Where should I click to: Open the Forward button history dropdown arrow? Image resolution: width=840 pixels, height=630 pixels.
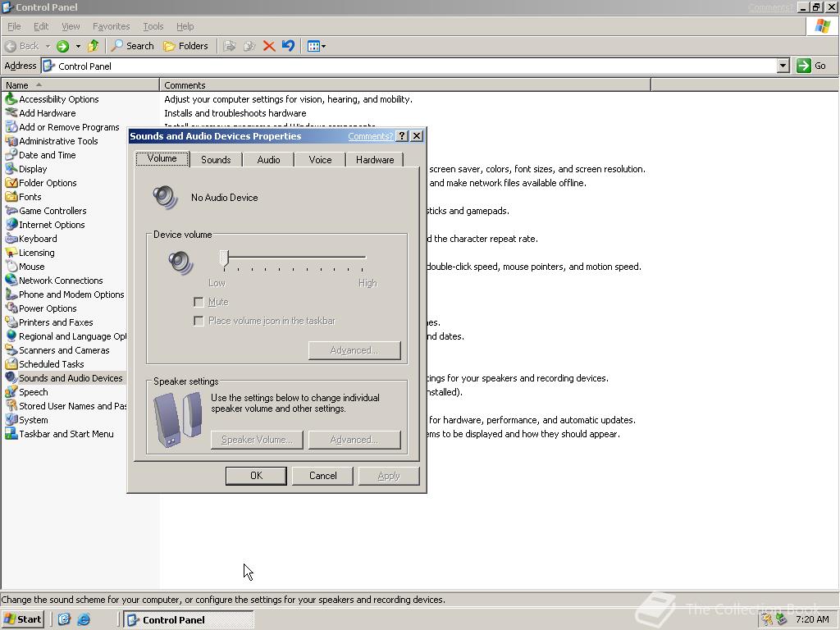78,46
